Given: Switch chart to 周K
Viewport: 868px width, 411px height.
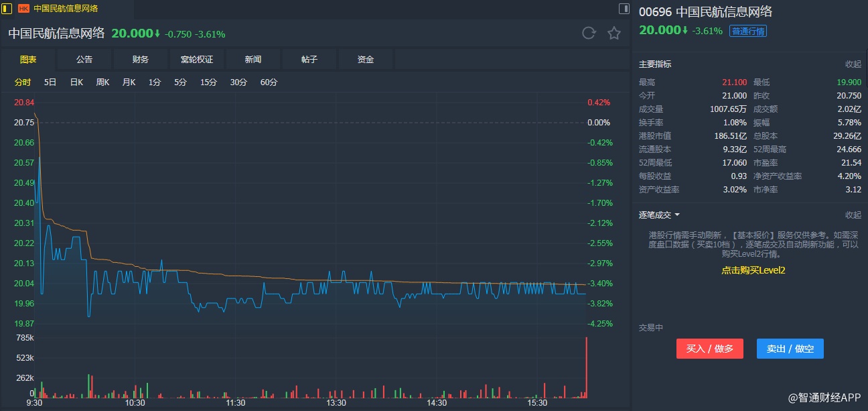Looking at the screenshot, I should (x=102, y=82).
